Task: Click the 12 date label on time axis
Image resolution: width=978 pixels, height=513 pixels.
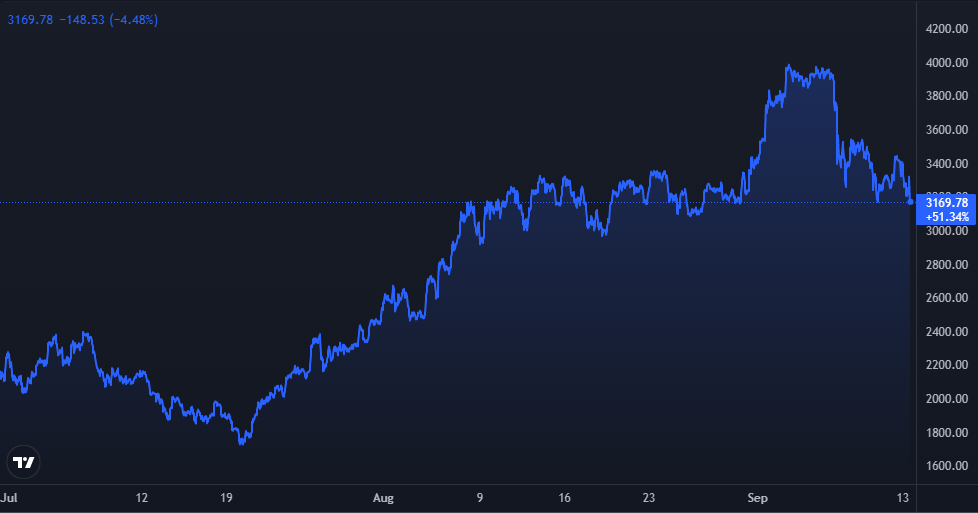Action: pos(141,496)
